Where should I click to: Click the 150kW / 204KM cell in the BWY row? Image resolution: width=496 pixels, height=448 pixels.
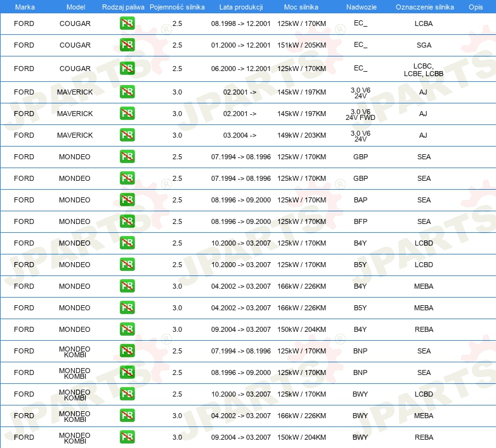pos(301,437)
